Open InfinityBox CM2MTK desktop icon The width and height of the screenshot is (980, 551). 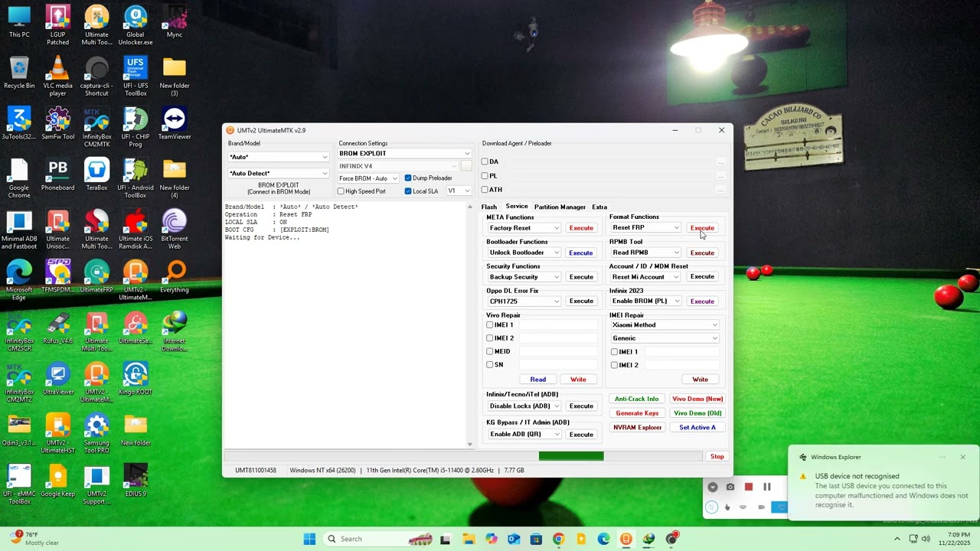click(96, 127)
